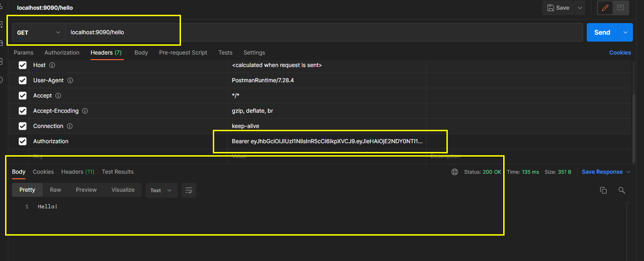Expand the Send button dropdown arrow
The height and width of the screenshot is (261, 644).
[x=625, y=32]
